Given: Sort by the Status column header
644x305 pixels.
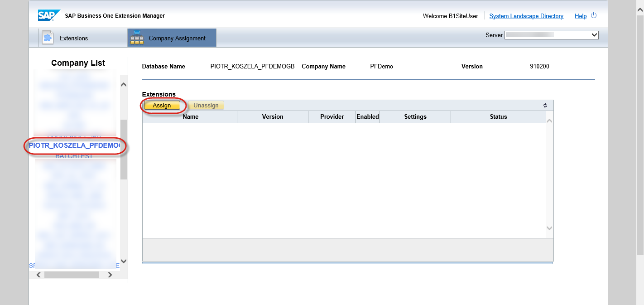Looking at the screenshot, I should (x=498, y=116).
